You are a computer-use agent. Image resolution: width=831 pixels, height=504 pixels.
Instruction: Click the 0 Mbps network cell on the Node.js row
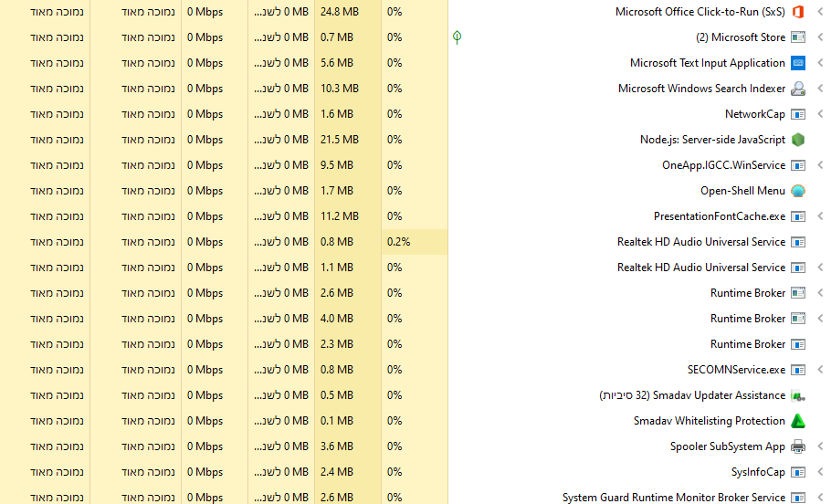[215, 140]
